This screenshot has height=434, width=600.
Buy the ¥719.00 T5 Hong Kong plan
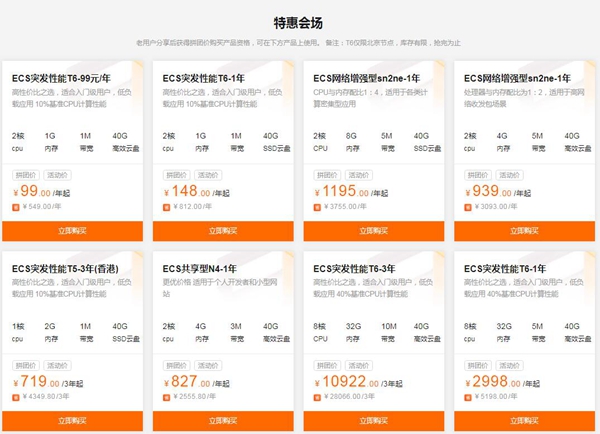[72, 421]
